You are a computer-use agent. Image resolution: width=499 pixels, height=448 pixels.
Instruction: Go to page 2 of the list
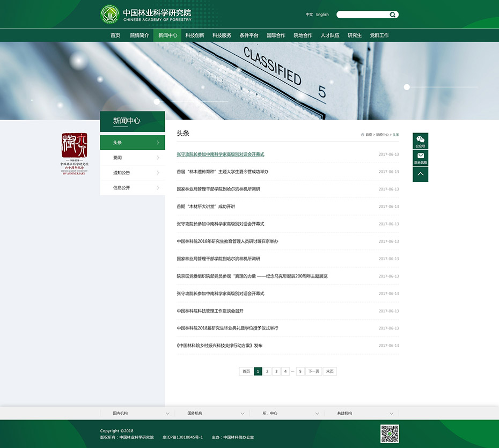(x=267, y=371)
